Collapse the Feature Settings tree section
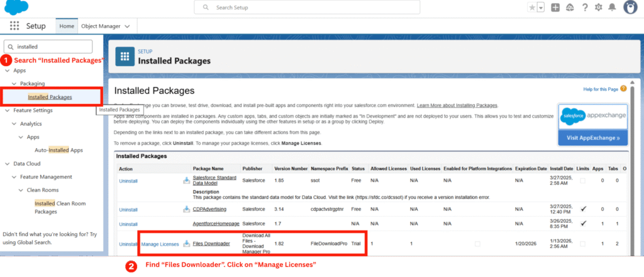This screenshot has width=644, height=277. [7, 111]
